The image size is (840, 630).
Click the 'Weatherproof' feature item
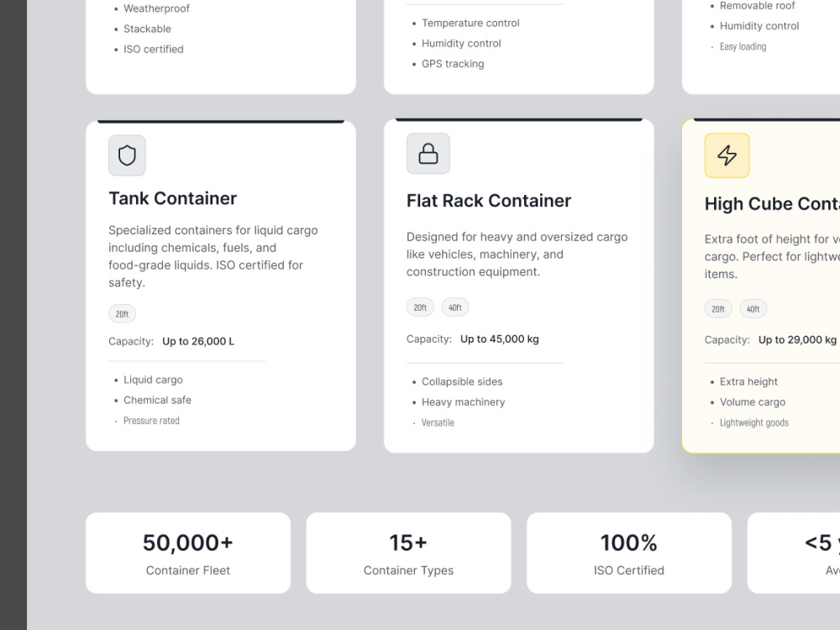(156, 8)
